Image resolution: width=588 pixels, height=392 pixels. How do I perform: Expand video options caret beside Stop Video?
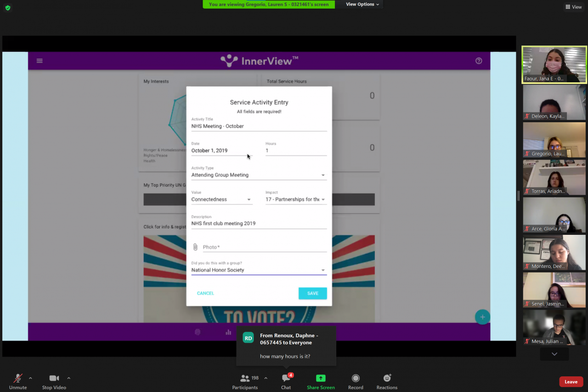click(69, 378)
